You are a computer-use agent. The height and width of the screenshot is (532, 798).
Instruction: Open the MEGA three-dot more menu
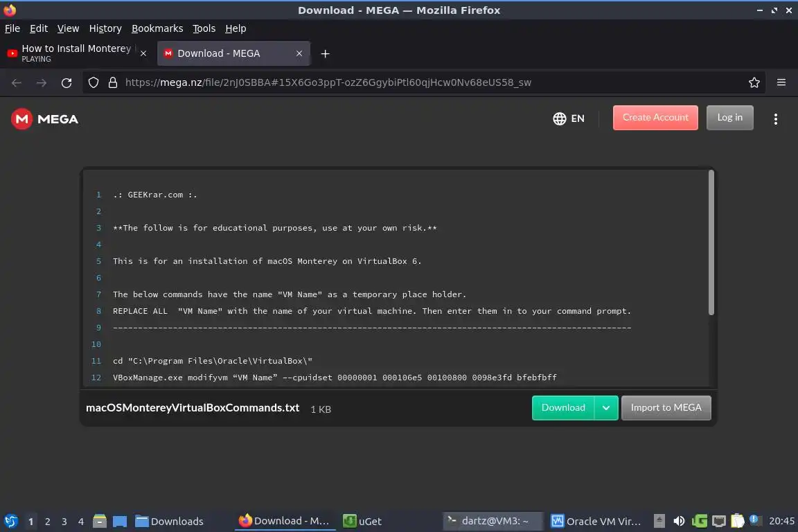[x=775, y=118]
